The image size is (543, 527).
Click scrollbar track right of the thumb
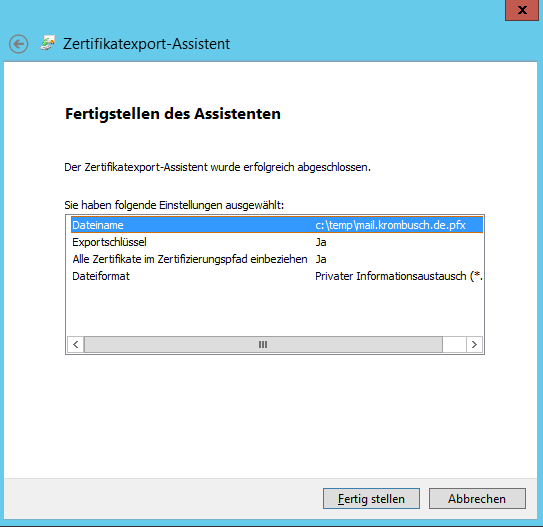coord(454,345)
